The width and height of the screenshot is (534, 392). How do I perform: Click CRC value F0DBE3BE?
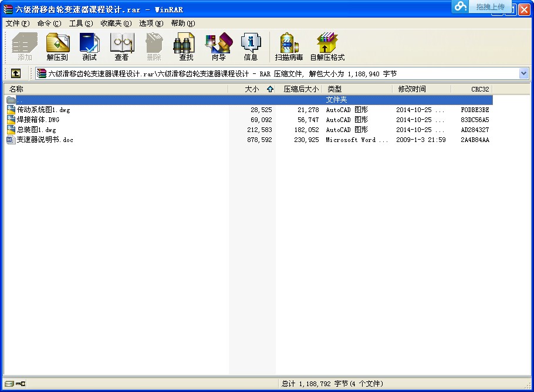click(x=475, y=110)
